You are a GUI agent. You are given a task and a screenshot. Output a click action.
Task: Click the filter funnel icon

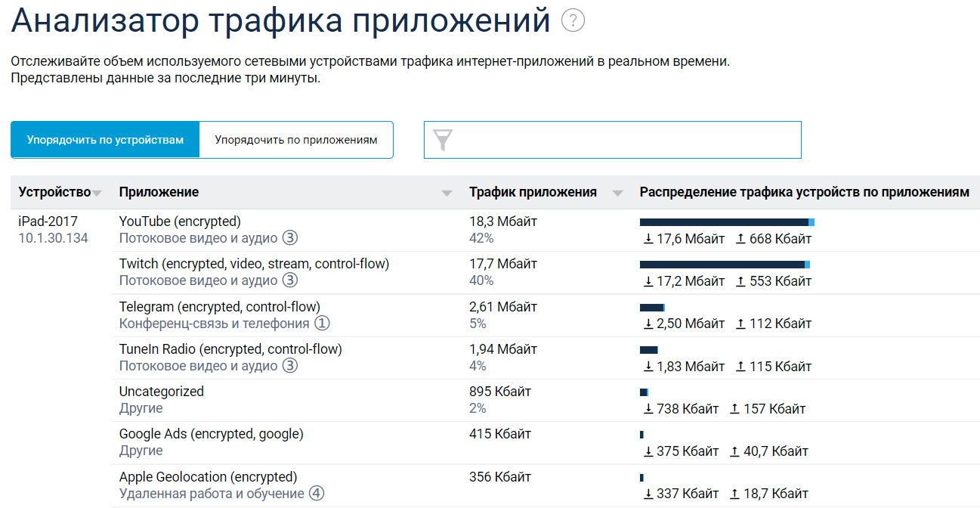(x=444, y=139)
